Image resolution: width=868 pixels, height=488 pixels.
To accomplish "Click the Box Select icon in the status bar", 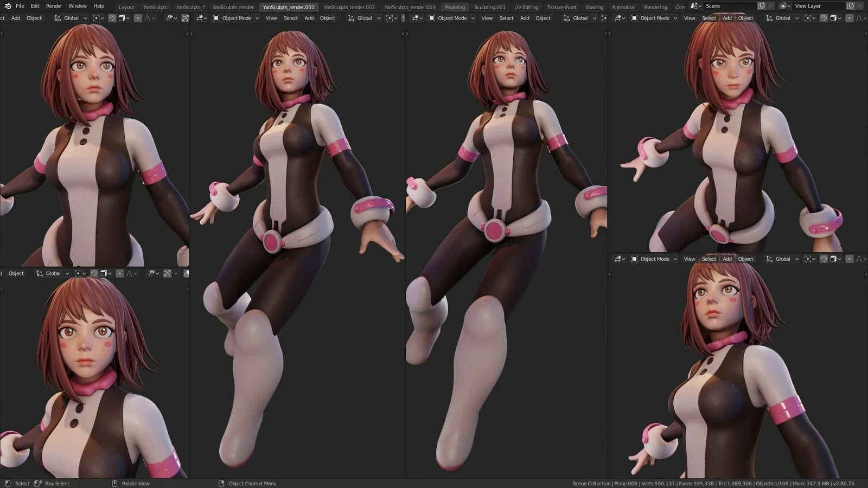I will tap(36, 483).
